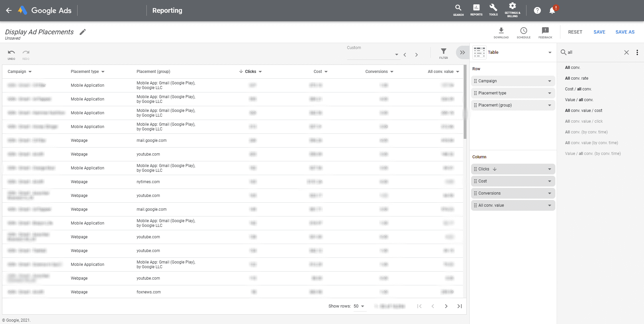Open the metrics overflow menu
The height and width of the screenshot is (324, 644).
coord(637,52)
